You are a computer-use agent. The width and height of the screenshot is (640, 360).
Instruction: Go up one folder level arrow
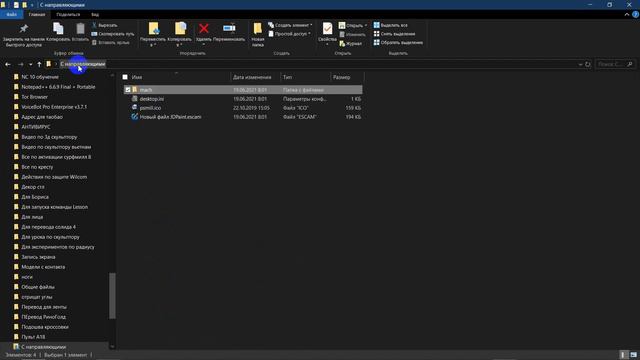pos(39,64)
